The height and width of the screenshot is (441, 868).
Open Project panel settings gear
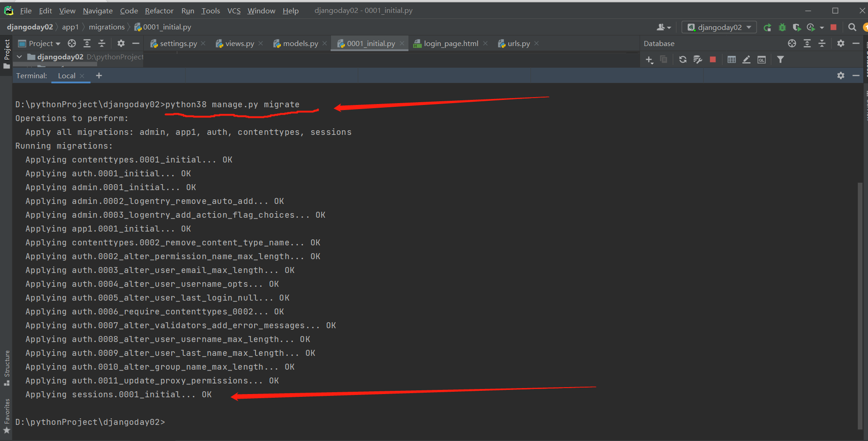121,43
